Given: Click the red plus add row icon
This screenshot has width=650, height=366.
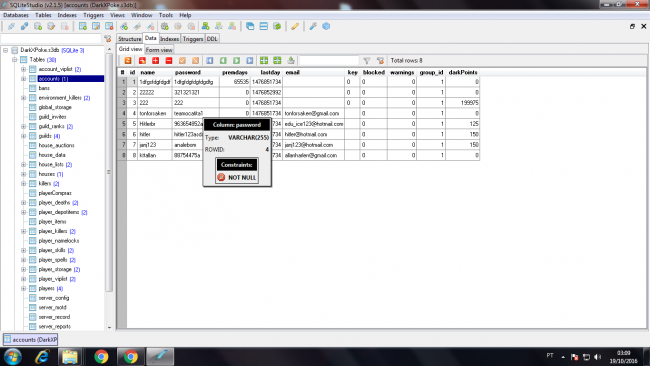Looking at the screenshot, I should (x=155, y=61).
